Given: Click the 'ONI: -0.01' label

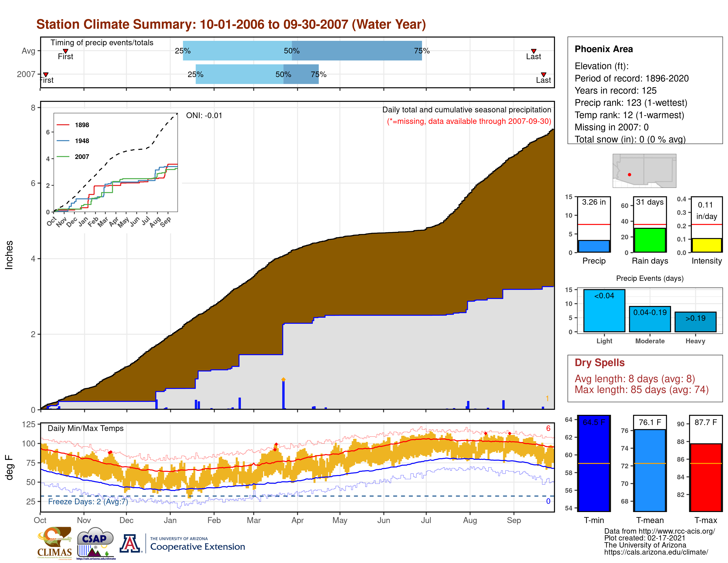Looking at the screenshot, I should [204, 115].
